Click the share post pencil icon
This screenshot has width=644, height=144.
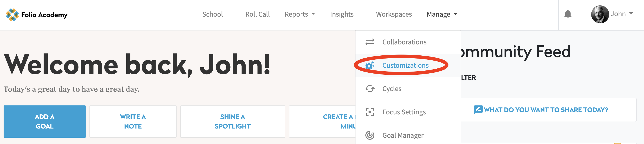pyautogui.click(x=478, y=110)
